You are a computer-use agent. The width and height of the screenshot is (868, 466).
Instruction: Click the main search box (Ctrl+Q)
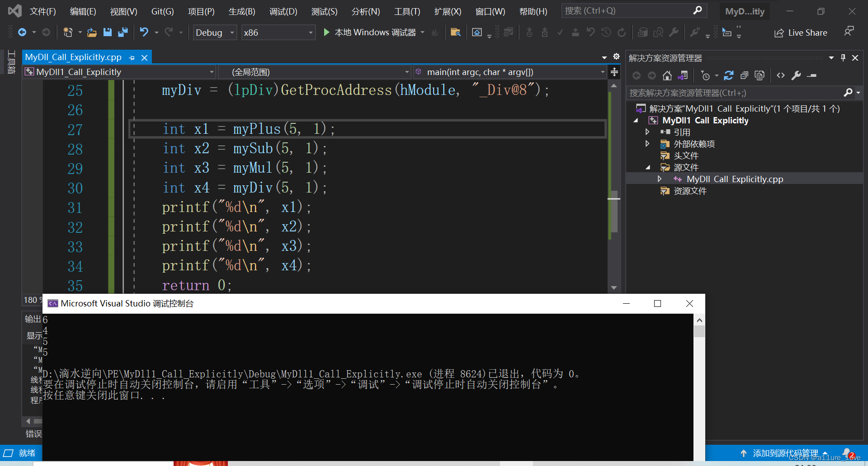click(634, 11)
